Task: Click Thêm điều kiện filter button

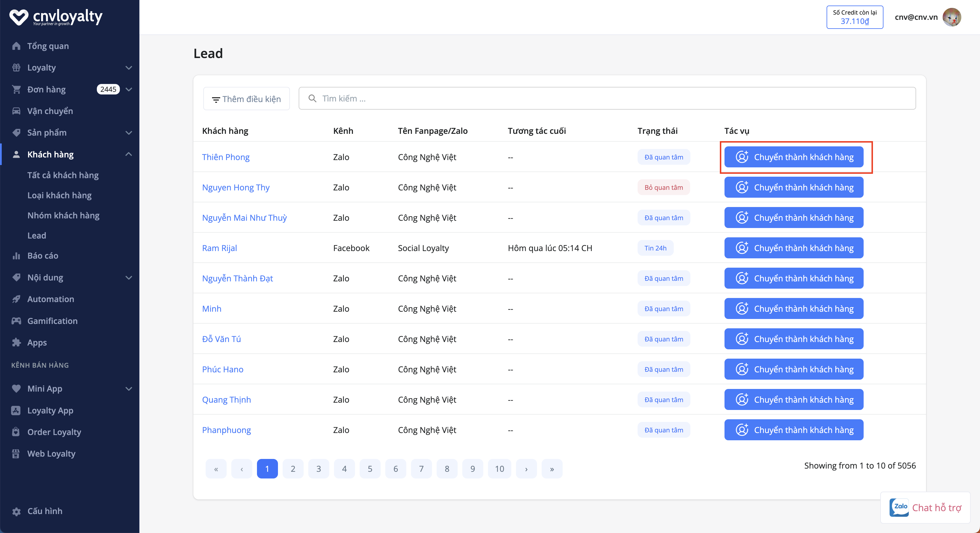Action: pos(246,99)
